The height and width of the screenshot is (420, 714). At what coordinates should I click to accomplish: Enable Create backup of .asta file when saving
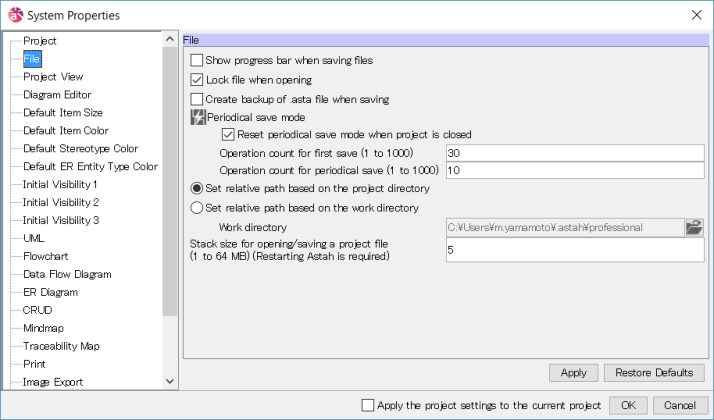pyautogui.click(x=197, y=99)
